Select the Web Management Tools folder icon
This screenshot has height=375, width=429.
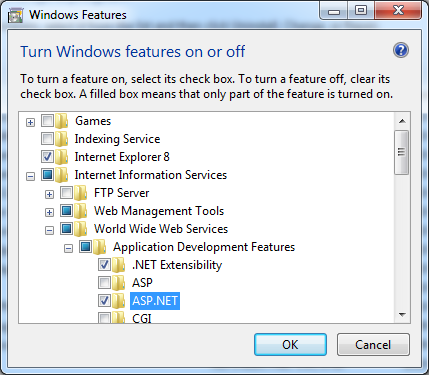click(x=81, y=211)
